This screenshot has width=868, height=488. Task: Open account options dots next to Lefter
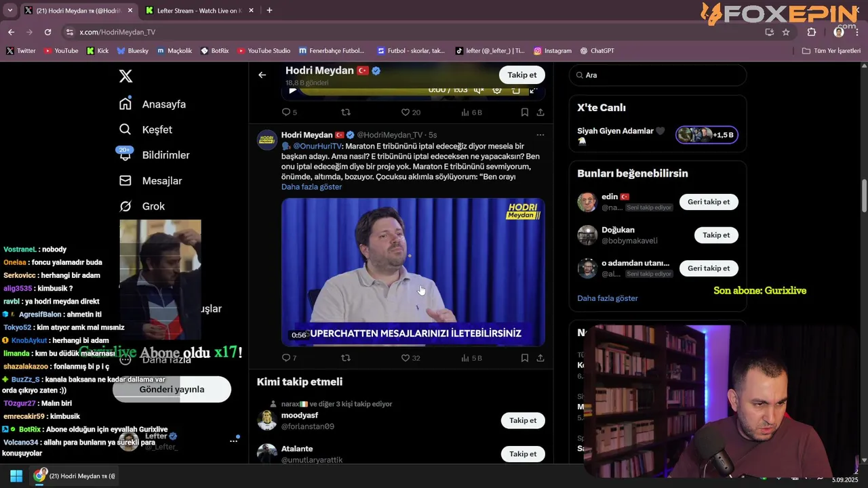233,441
